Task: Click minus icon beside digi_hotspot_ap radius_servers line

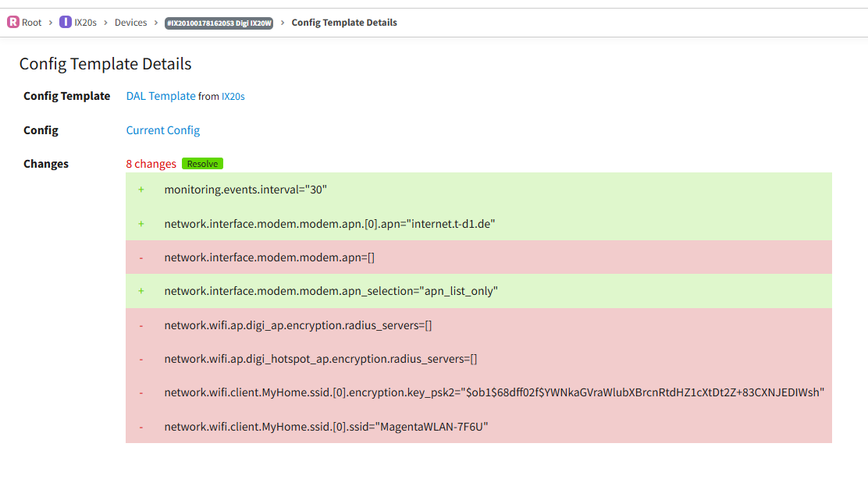Action: (x=141, y=360)
